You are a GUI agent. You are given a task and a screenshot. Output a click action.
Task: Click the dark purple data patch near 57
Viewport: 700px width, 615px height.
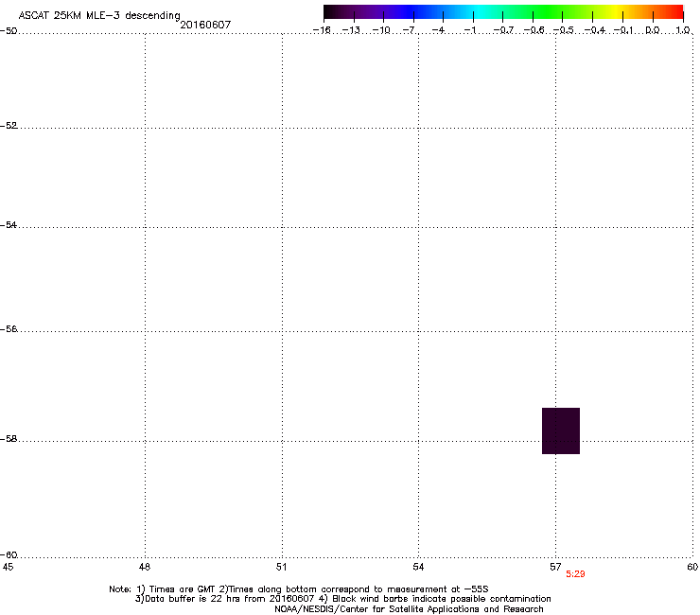(x=561, y=431)
